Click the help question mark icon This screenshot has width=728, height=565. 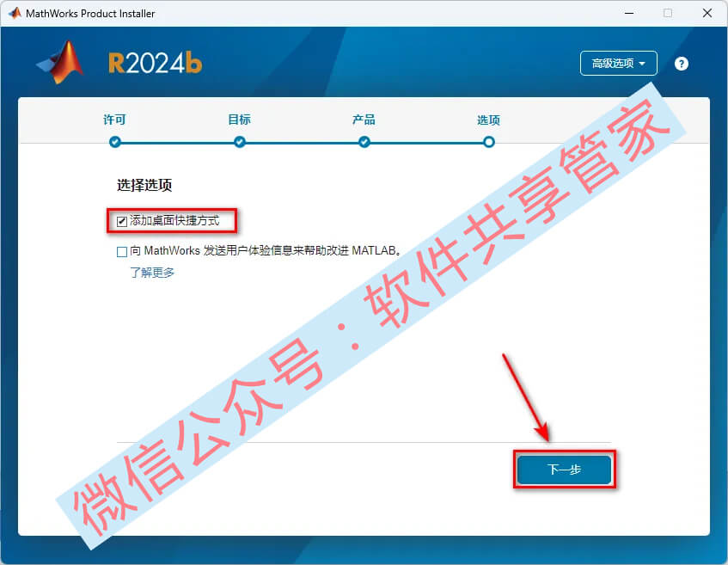click(681, 64)
